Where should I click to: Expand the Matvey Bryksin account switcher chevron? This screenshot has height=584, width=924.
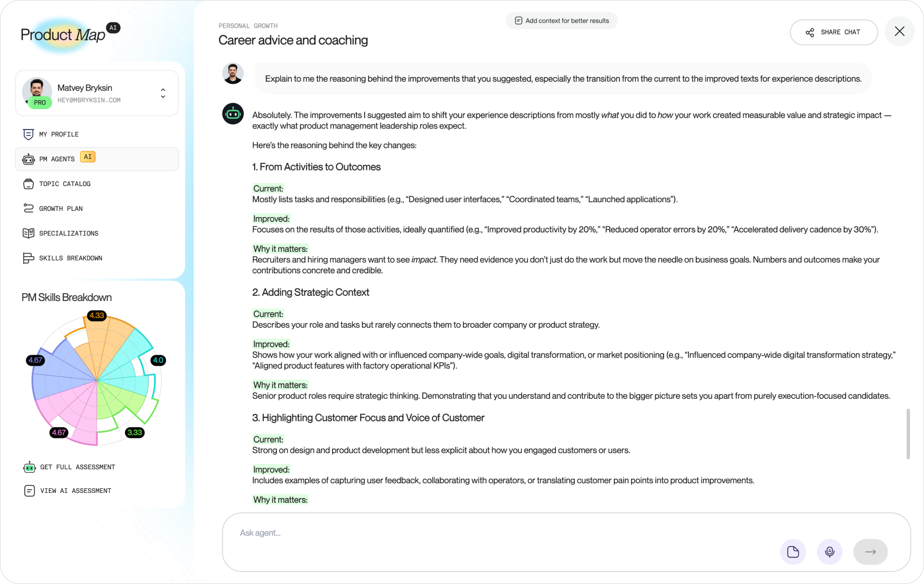click(163, 93)
